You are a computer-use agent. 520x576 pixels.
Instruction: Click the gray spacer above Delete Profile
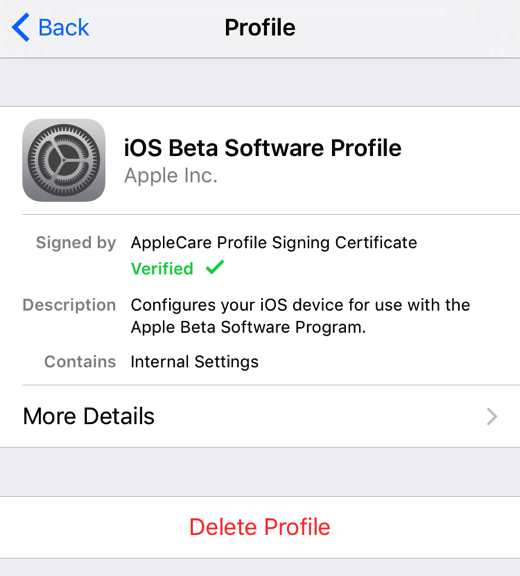click(260, 472)
